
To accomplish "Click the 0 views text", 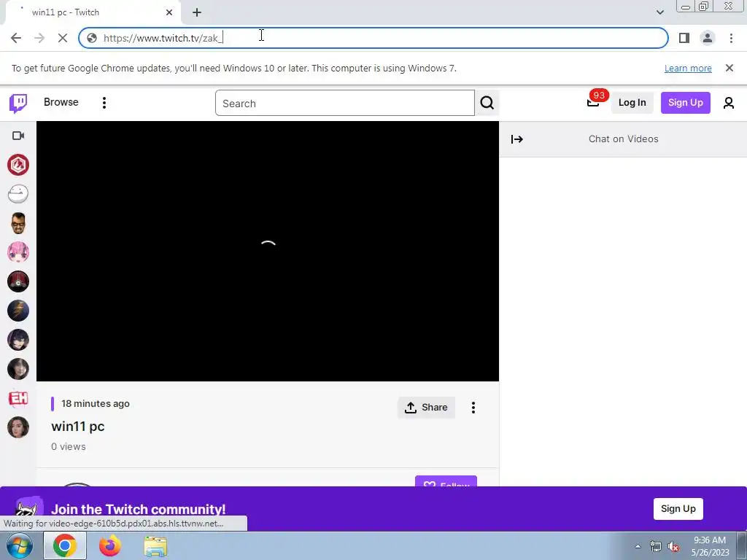I will (x=69, y=447).
